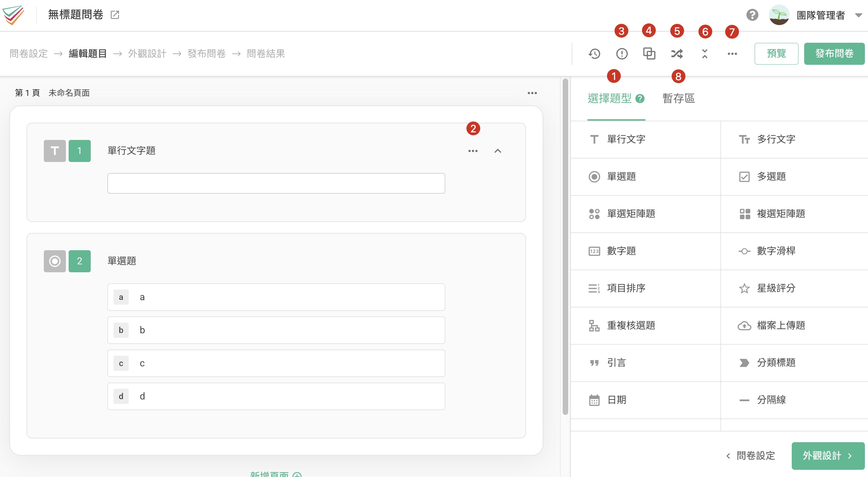The image size is (868, 477).
Task: Add a 星級評分 star rating question
Action: (776, 288)
